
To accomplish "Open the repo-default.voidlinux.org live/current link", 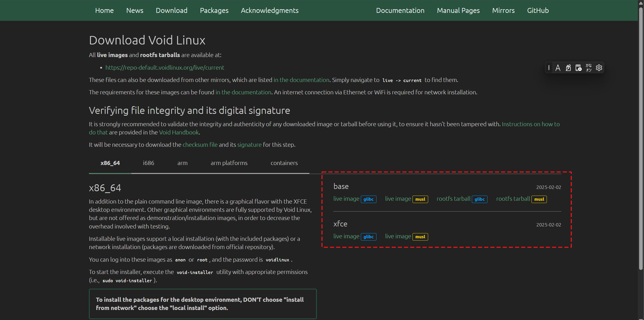I will click(x=165, y=68).
